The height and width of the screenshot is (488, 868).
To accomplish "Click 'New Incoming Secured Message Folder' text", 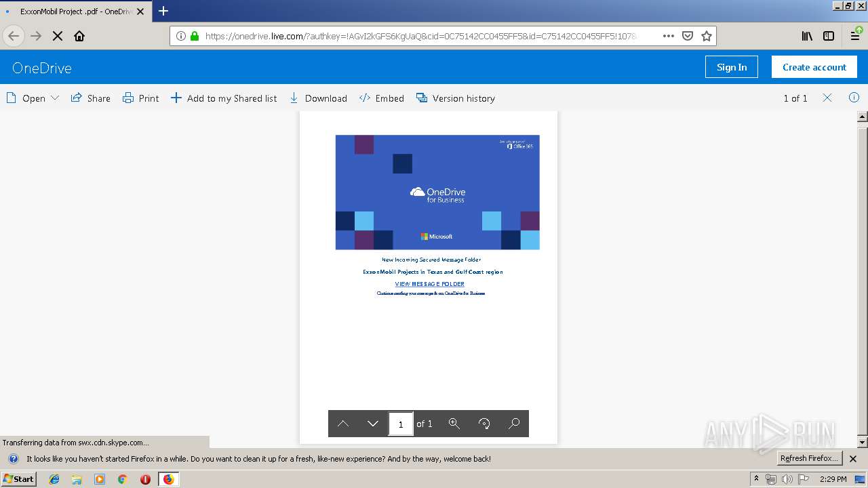I will pyautogui.click(x=431, y=260).
